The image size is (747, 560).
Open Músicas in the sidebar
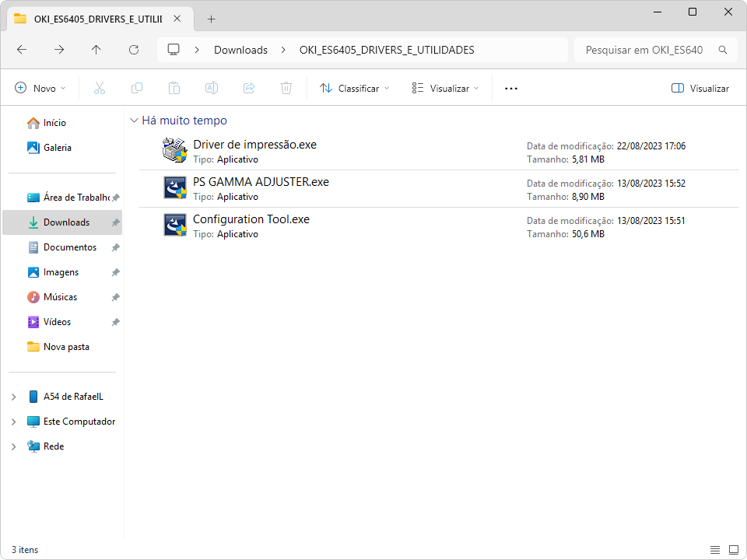pyautogui.click(x=62, y=297)
